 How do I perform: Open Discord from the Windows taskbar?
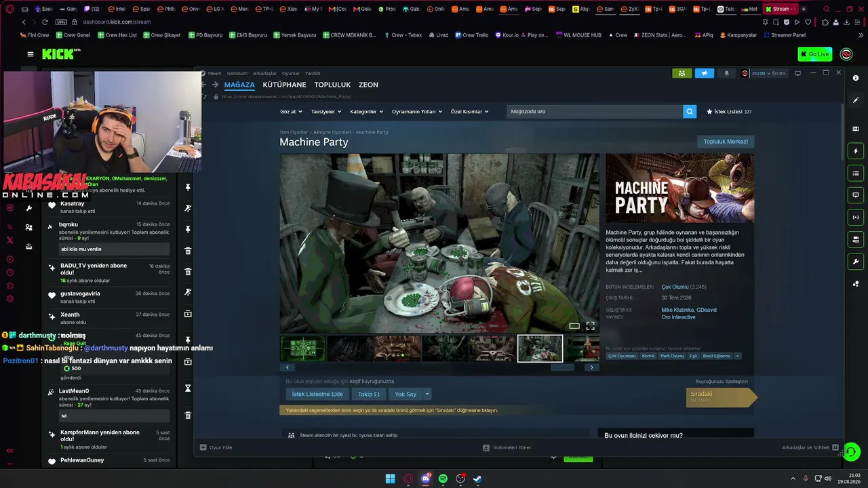425,479
